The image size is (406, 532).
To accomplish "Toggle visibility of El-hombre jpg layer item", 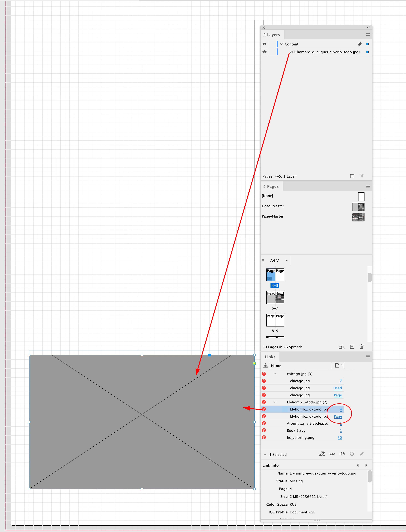I will 265,52.
